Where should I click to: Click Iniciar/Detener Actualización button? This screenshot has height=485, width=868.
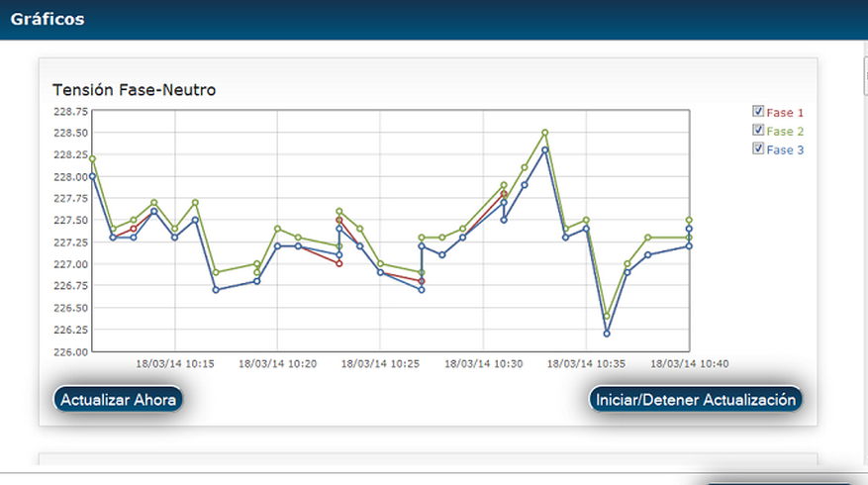pos(695,399)
